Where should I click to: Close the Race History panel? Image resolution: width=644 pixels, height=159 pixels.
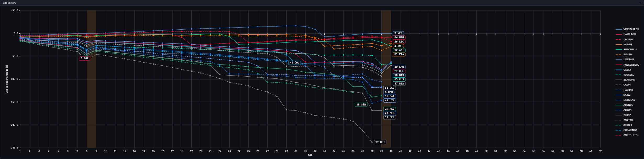click(x=640, y=3)
